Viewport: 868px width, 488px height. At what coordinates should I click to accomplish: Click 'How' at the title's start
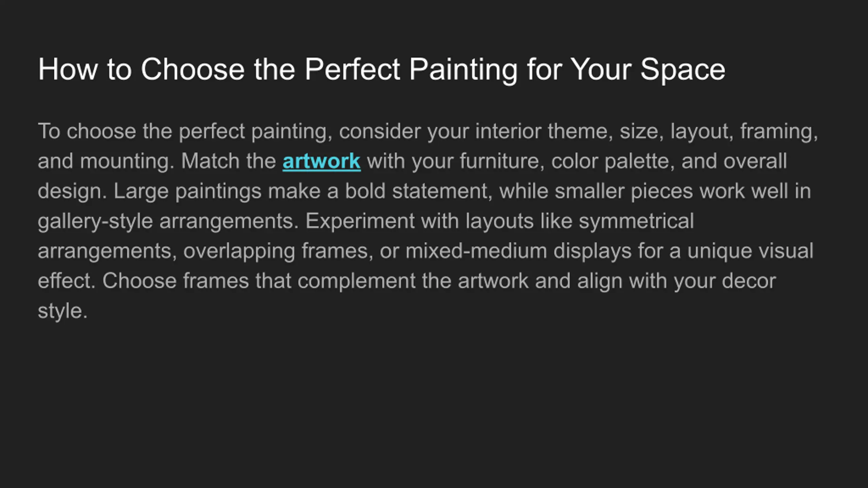68,69
